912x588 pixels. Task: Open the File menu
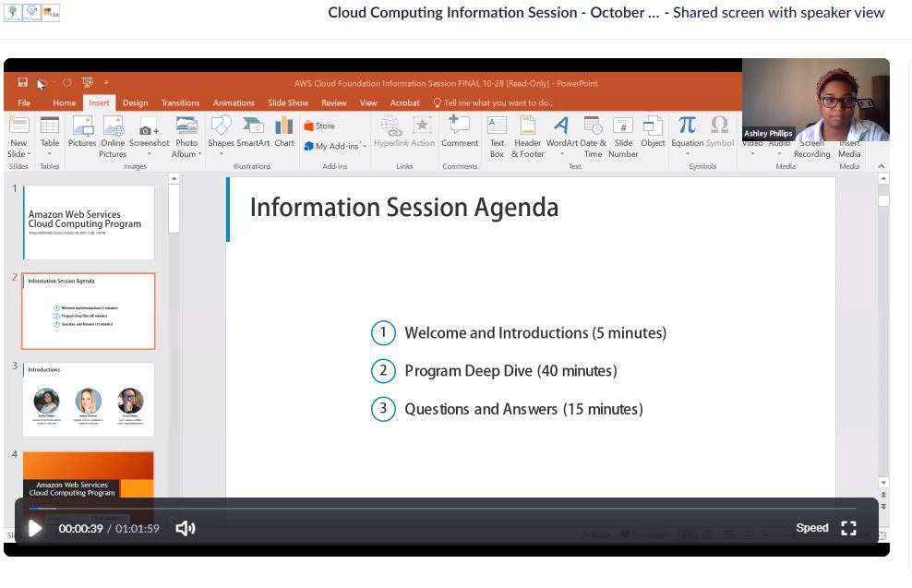pos(24,103)
